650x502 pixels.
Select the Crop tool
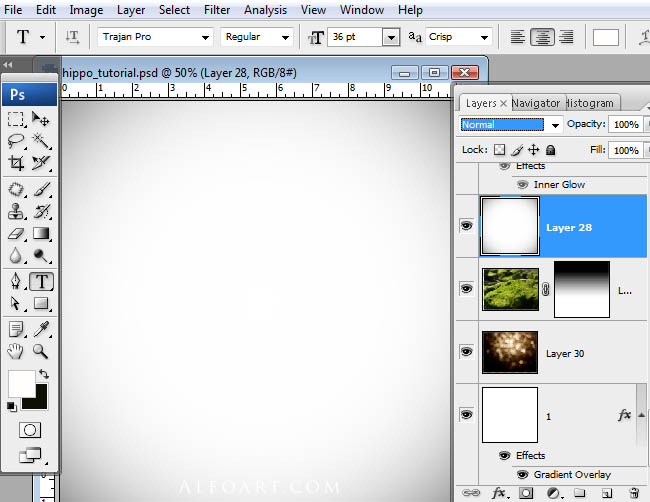click(x=16, y=163)
